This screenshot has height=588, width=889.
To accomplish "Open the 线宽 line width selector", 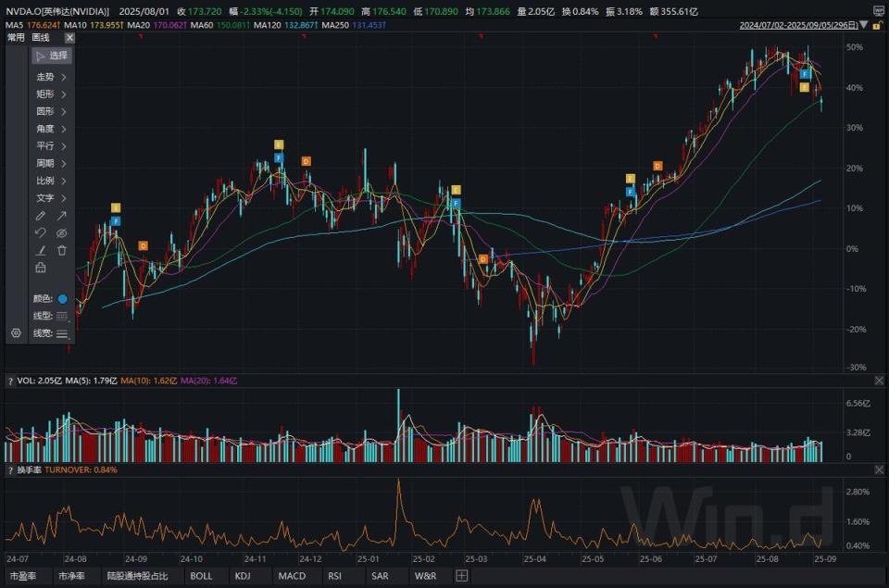I will pos(62,333).
